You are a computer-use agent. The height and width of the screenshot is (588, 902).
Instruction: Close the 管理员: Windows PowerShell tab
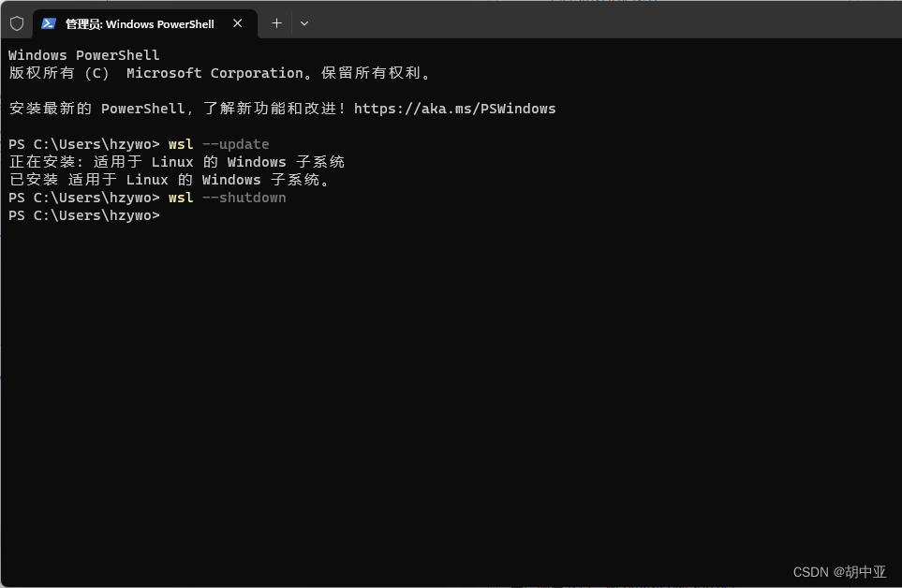click(237, 23)
